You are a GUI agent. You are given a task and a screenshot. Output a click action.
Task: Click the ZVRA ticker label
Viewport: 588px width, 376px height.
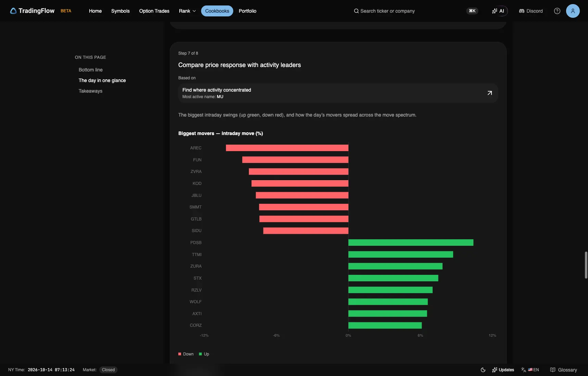[x=196, y=172]
